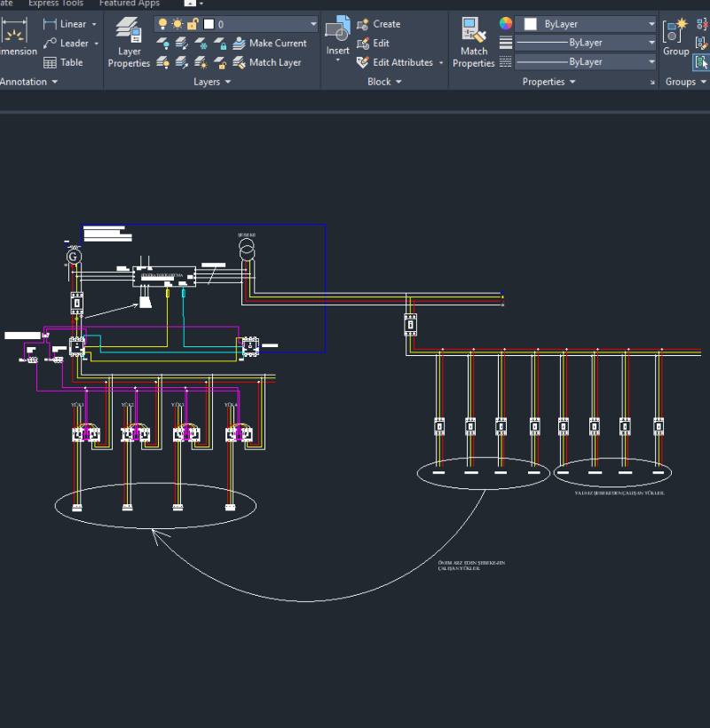
Task: Open the Express Tools ribbon tab
Action: (55, 4)
